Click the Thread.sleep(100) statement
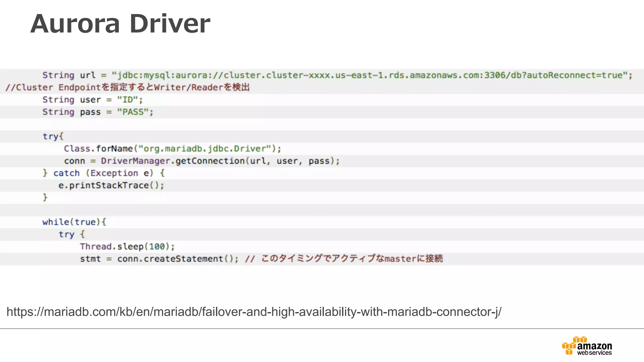The height and width of the screenshot is (362, 644). tap(127, 247)
